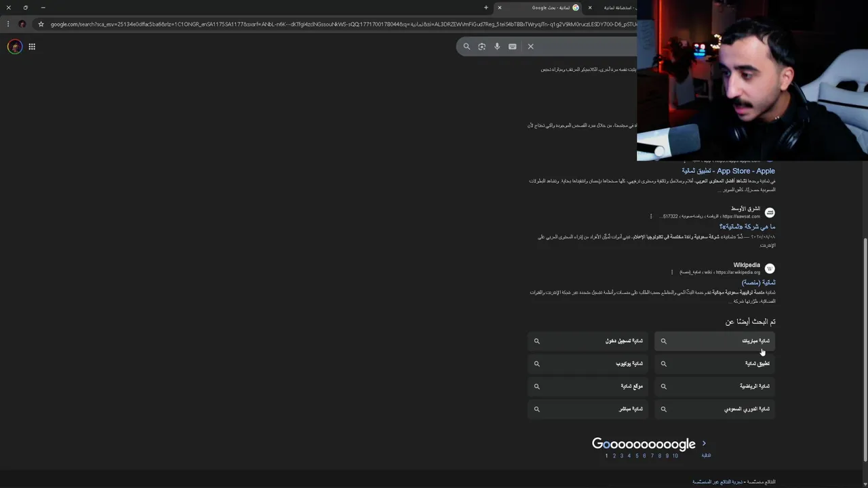The image size is (868, 488).
Task: Search related term "ثمانية الدوري السعودي"
Action: [715, 409]
